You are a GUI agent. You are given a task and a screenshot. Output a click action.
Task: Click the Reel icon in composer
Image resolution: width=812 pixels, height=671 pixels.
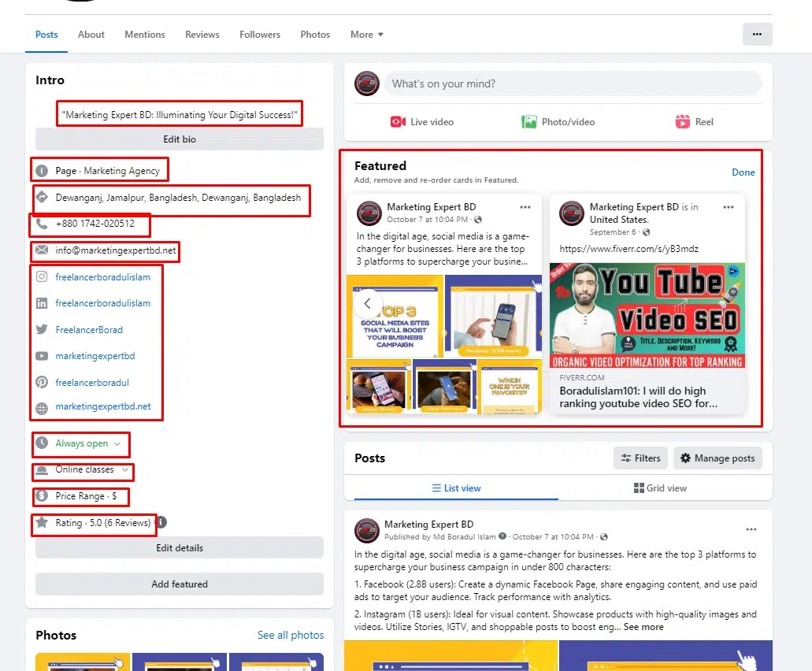682,122
